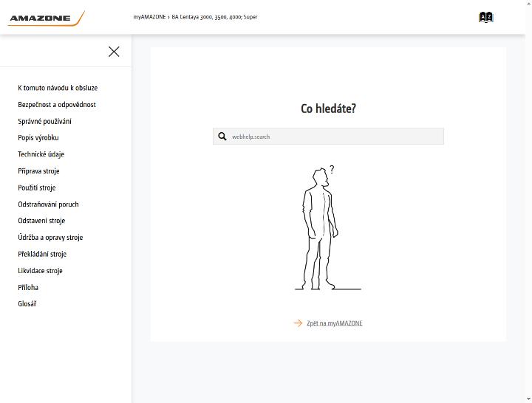Screen dimensions: 532x403
Task: Focus the webhelp.search input field
Action: (328, 137)
